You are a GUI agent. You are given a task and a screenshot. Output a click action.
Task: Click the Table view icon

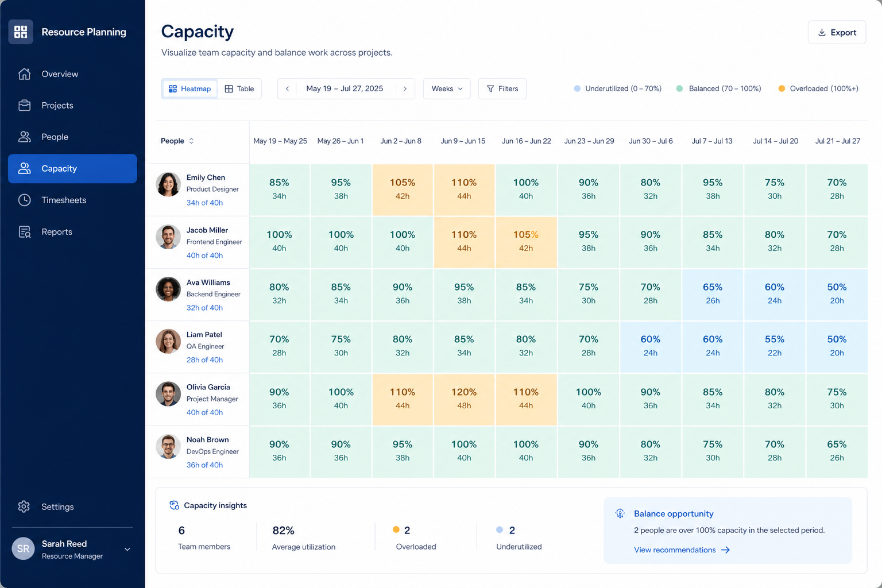(x=229, y=88)
